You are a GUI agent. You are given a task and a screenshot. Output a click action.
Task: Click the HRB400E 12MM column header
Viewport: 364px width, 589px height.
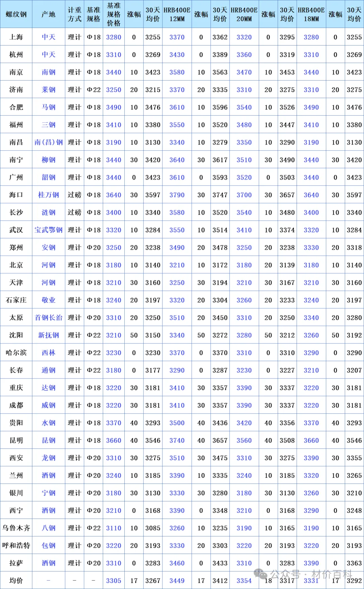click(177, 14)
